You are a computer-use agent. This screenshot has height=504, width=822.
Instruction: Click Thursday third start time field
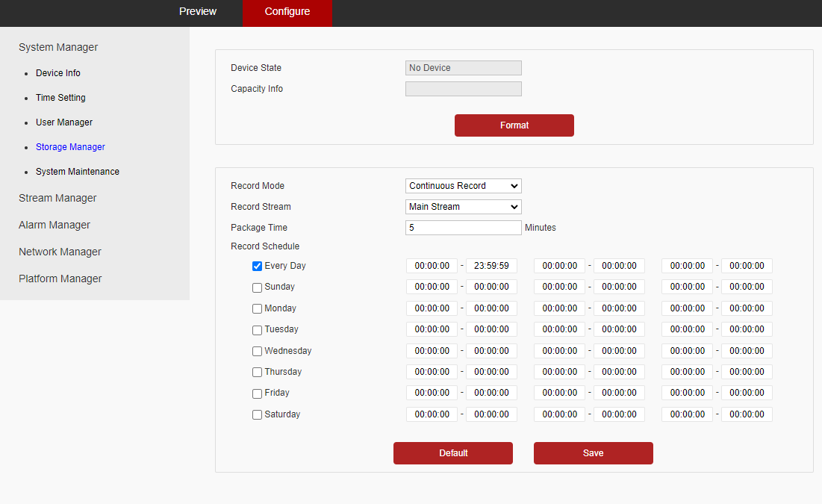(x=688, y=372)
